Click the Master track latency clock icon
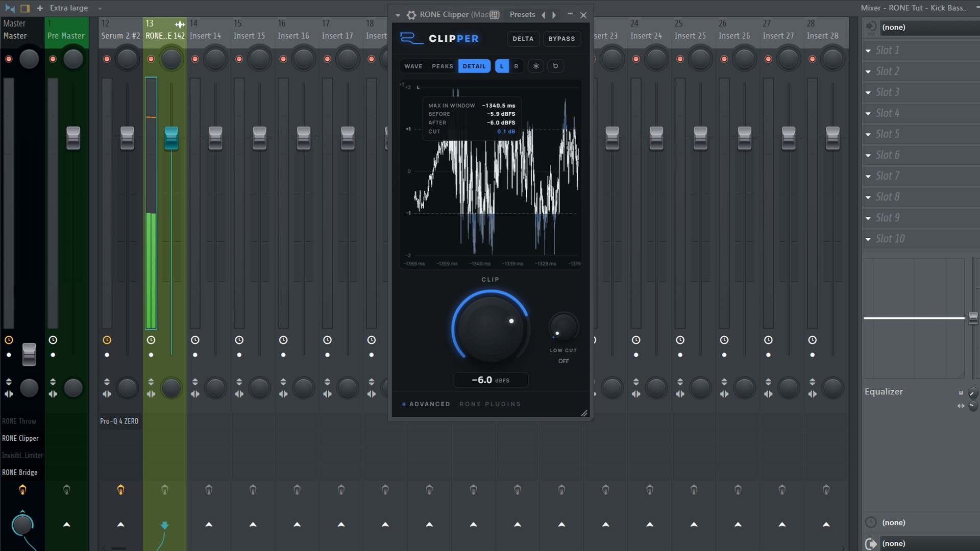The width and height of the screenshot is (980, 551). click(x=9, y=340)
